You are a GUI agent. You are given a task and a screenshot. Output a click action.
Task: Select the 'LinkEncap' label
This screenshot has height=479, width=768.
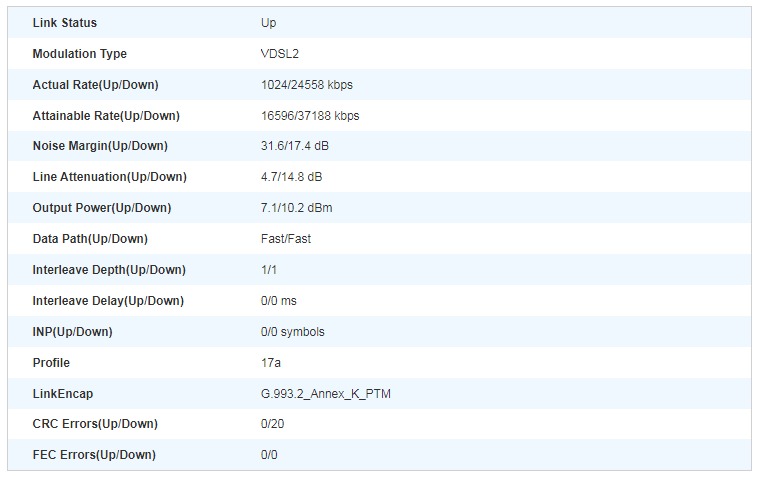click(x=63, y=394)
